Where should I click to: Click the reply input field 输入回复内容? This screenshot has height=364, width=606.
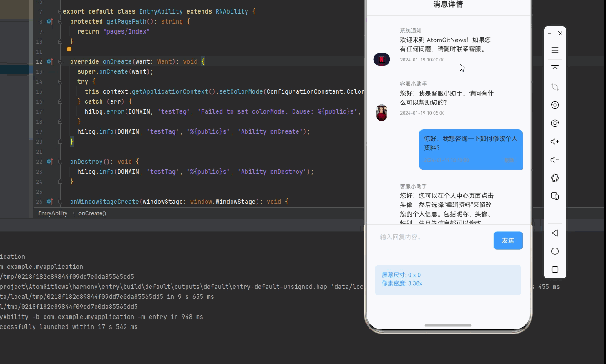pos(428,237)
